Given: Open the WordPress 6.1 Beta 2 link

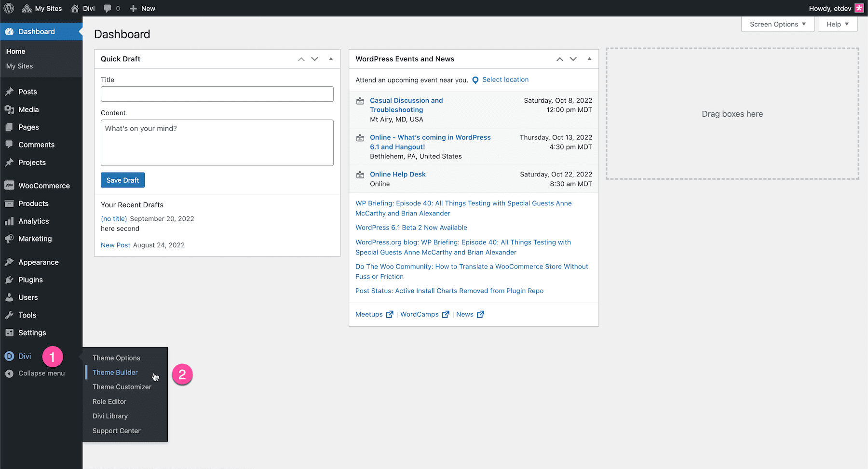Looking at the screenshot, I should 411,227.
